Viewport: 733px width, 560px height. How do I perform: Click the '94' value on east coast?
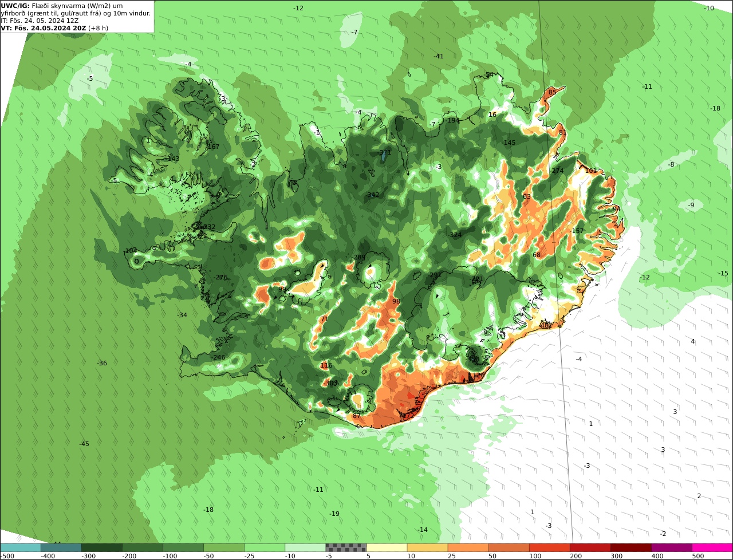(616, 209)
